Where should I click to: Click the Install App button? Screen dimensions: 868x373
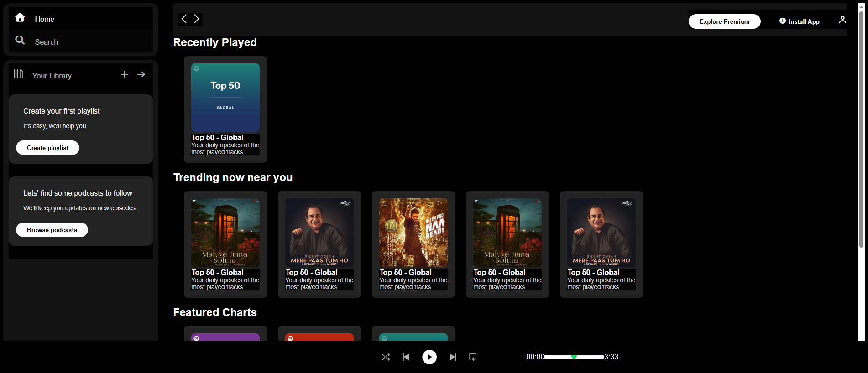[x=800, y=21]
